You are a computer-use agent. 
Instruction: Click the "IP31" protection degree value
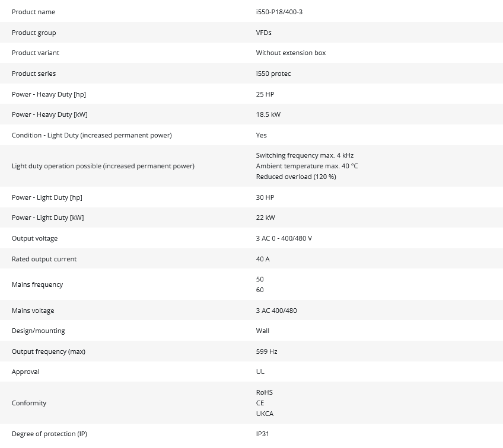point(263,434)
